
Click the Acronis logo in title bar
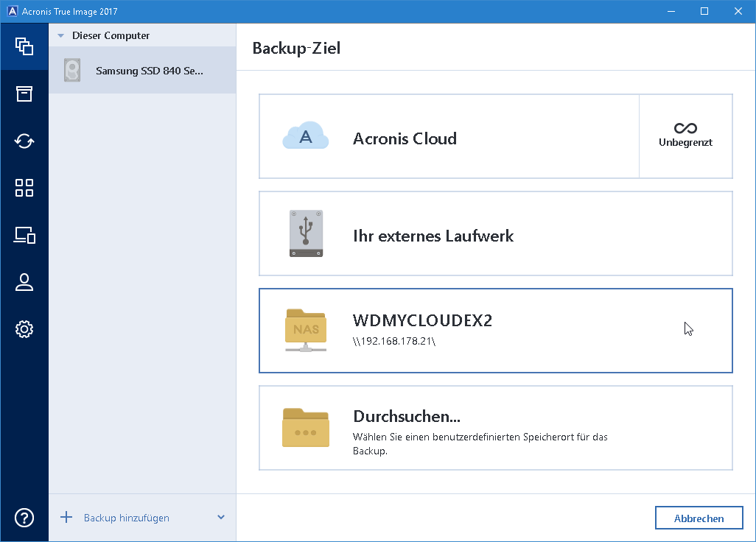[13, 11]
